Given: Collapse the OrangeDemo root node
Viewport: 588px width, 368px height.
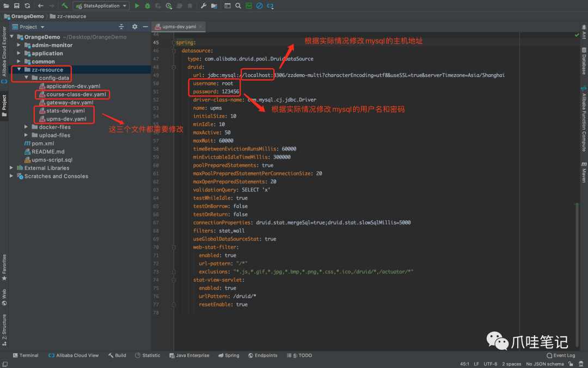Looking at the screenshot, I should pyautogui.click(x=12, y=37).
